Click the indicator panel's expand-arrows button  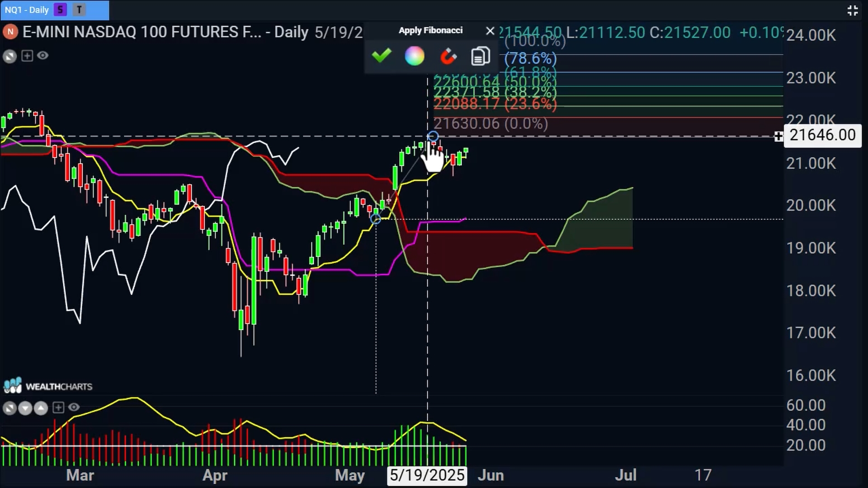tap(9, 408)
